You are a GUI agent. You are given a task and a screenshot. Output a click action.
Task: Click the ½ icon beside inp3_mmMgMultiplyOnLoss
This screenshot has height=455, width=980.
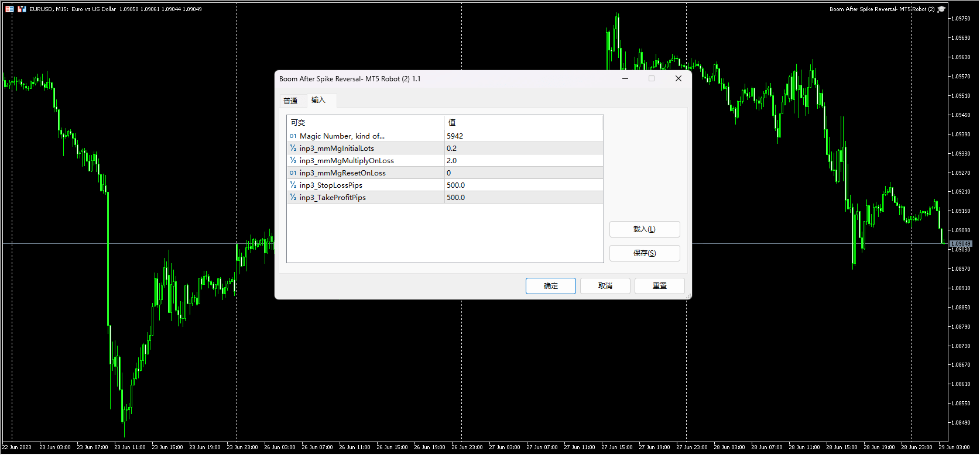click(293, 161)
